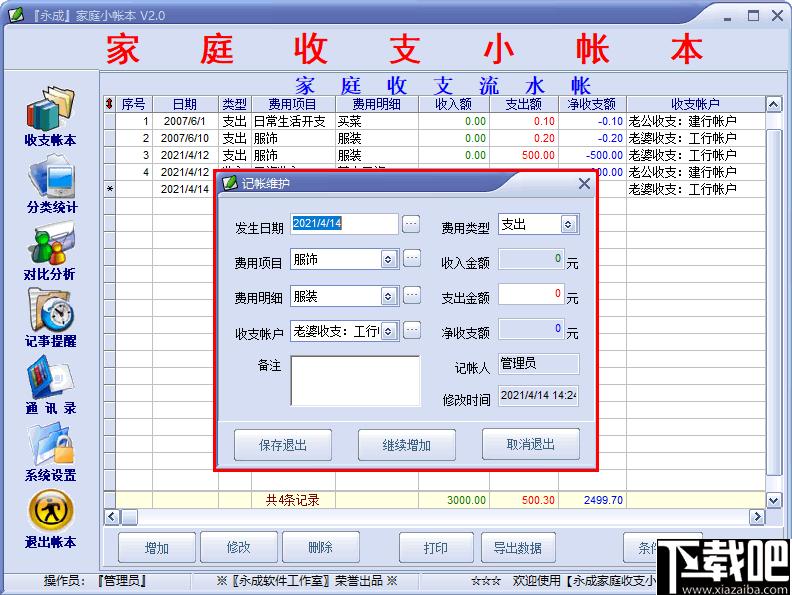This screenshot has width=792, height=595.
Task: Click the 2021/4/14 date cell in new row
Action: [x=185, y=189]
